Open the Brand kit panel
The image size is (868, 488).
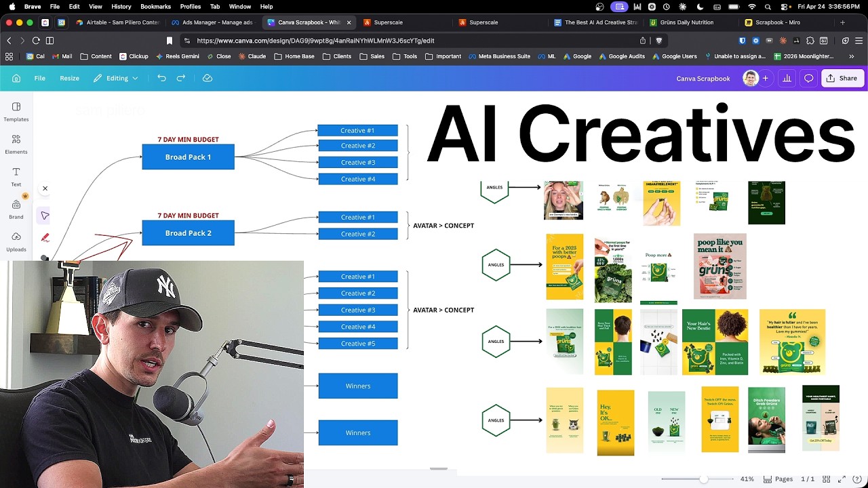(16, 209)
